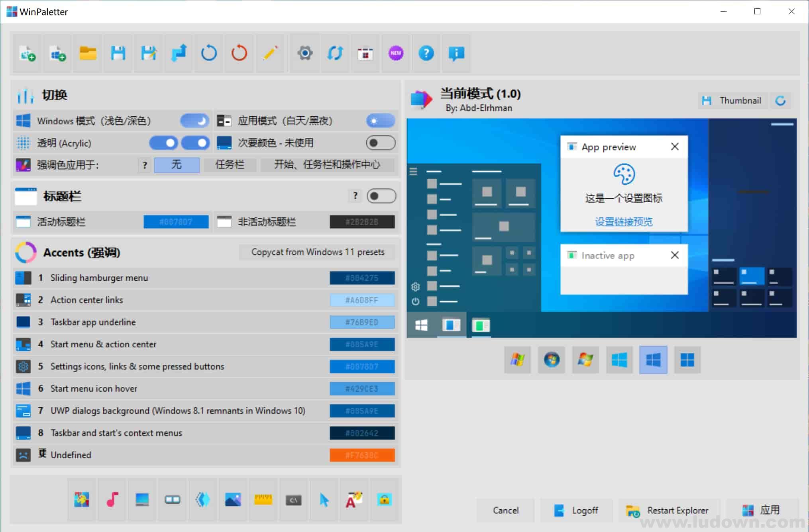Select the Windows XP preview style
This screenshot has width=809, height=532.
518,360
